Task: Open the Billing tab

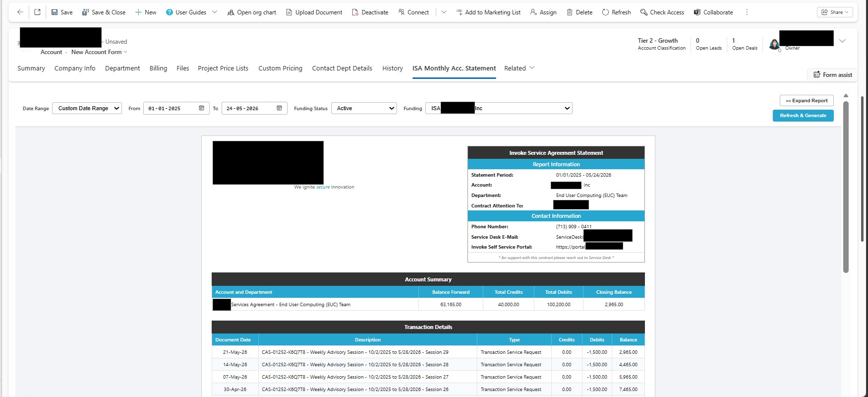Action: tap(158, 68)
